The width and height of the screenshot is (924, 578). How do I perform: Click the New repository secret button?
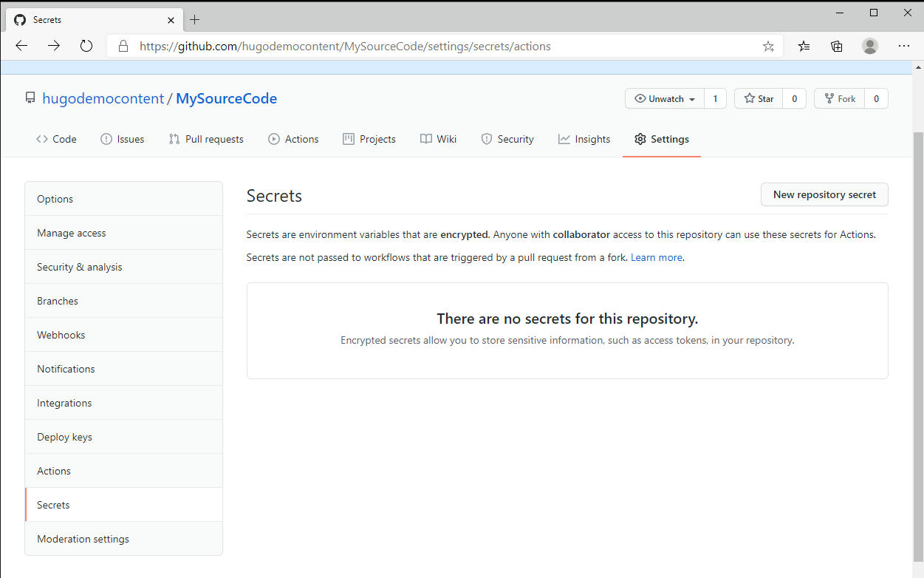coord(824,194)
